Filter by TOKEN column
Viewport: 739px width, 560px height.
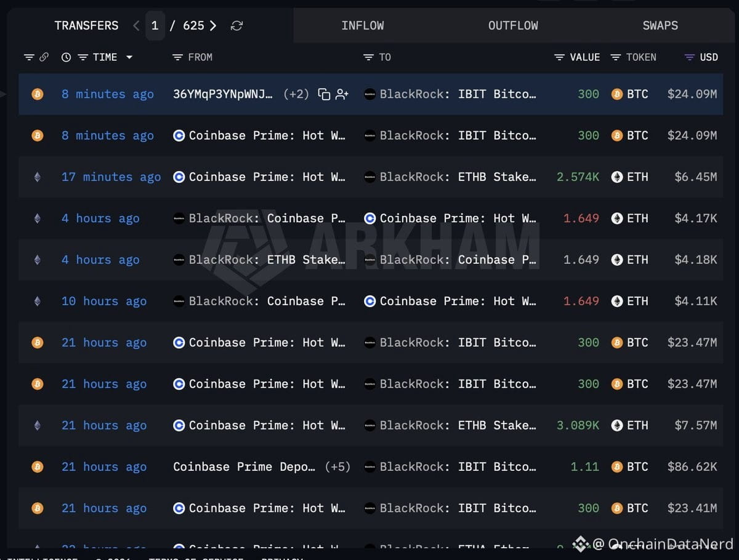point(616,57)
